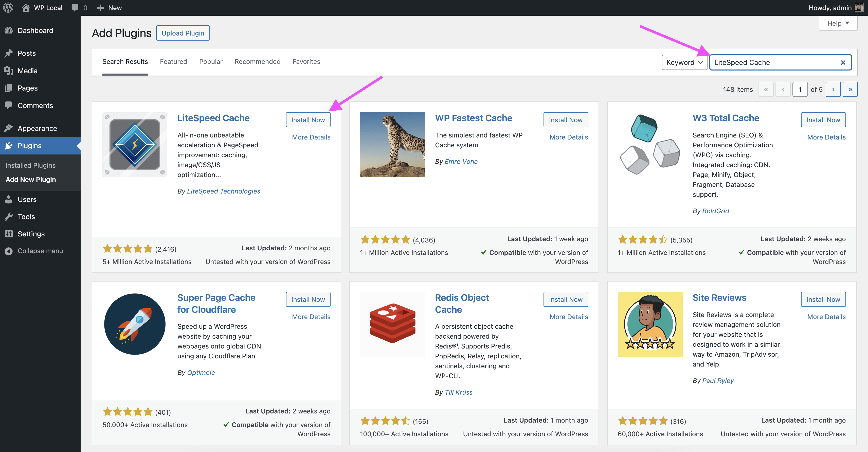Switch to the Popular tab
This screenshot has width=868, height=452.
211,62
